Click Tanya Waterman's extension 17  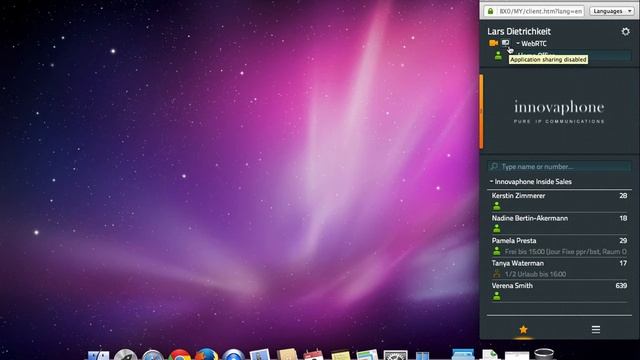pos(623,263)
